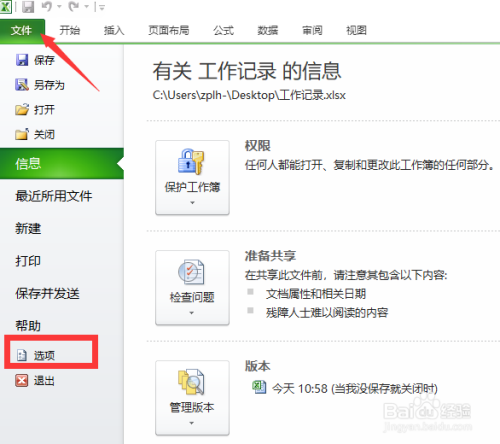
Task: Choose 打开 label in the sidebar menu
Action: tap(44, 110)
